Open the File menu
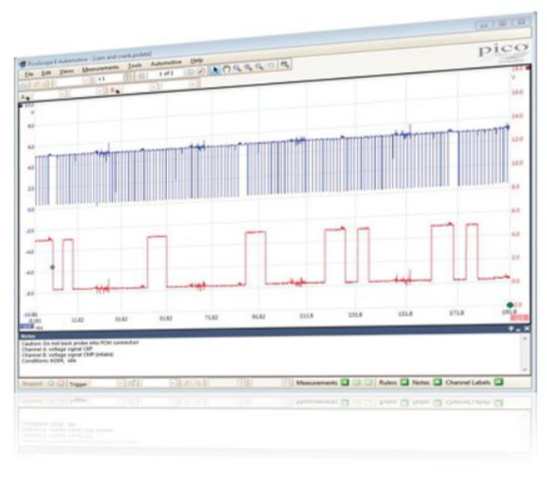The height and width of the screenshot is (477, 547). [29, 75]
